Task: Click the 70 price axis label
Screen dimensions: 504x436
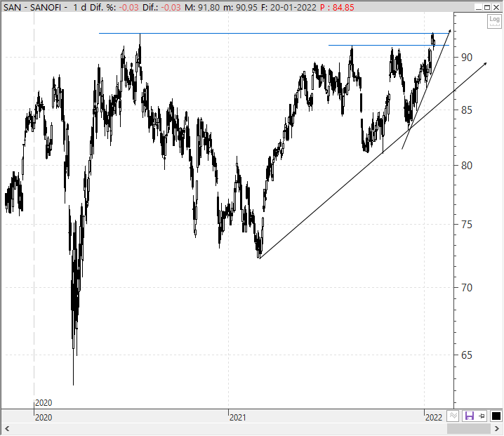Action: (x=466, y=287)
